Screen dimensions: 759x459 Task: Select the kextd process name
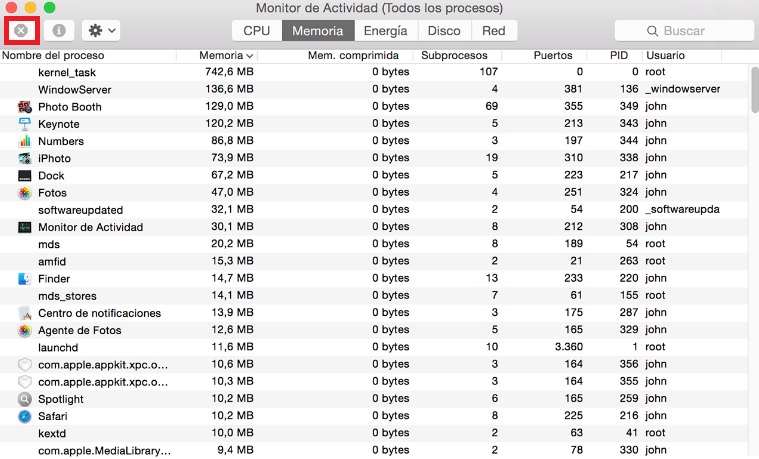pos(52,433)
